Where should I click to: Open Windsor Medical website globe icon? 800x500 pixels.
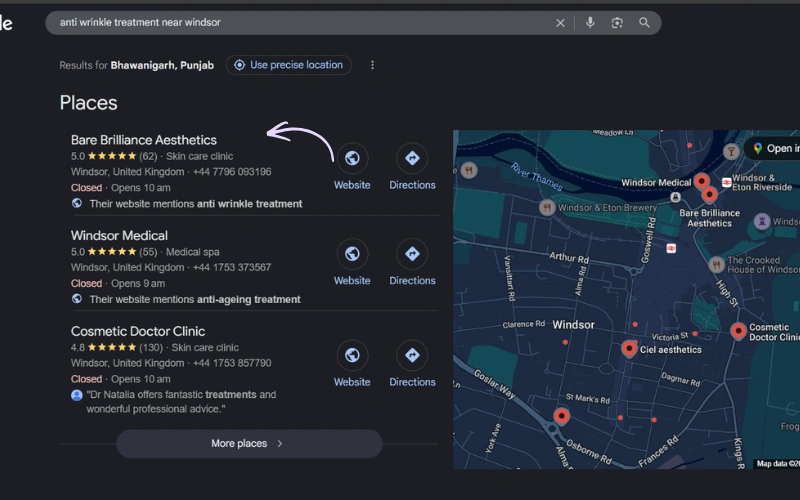coord(352,254)
